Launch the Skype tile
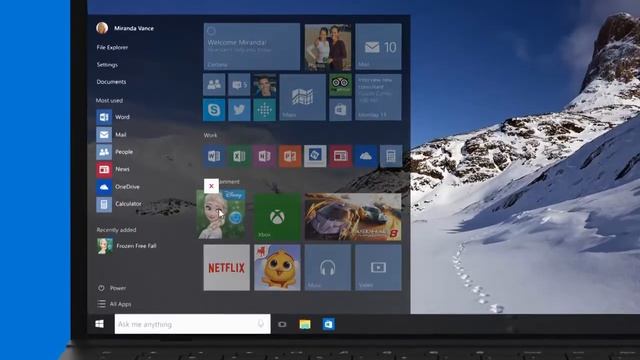640x360 pixels. (214, 110)
